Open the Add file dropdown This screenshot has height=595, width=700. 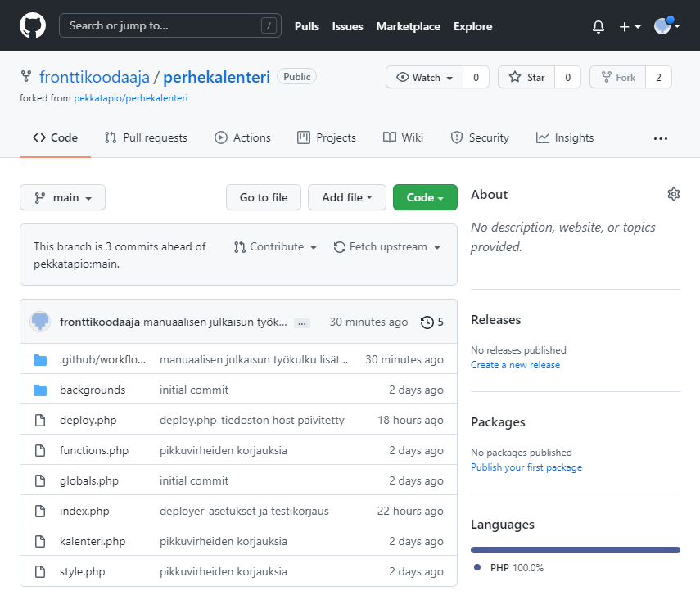(x=347, y=197)
